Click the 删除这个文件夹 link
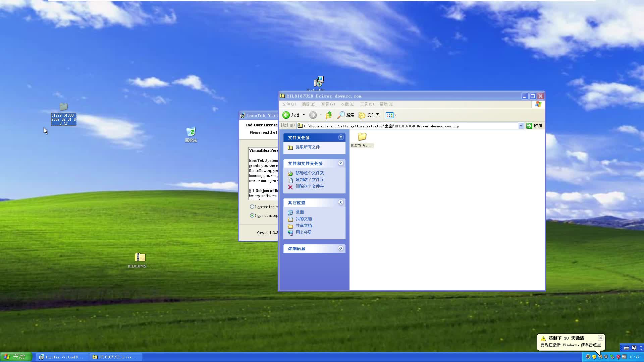 click(x=310, y=186)
